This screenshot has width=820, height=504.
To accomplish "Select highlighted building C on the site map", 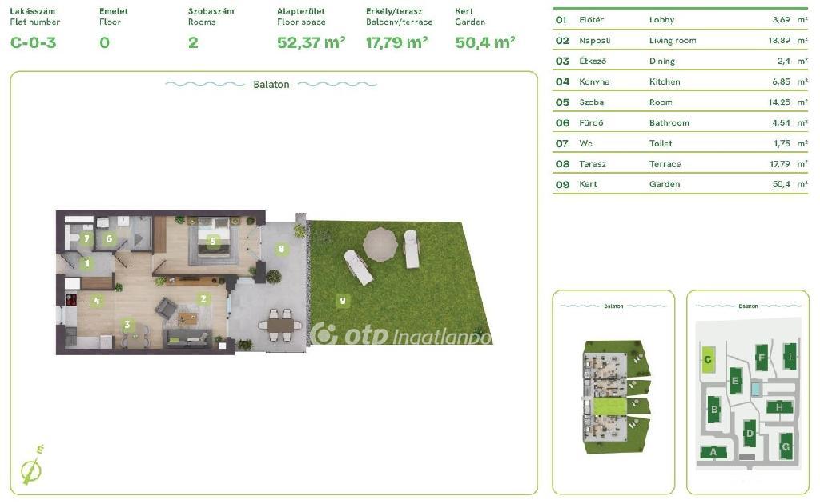I will point(707,359).
